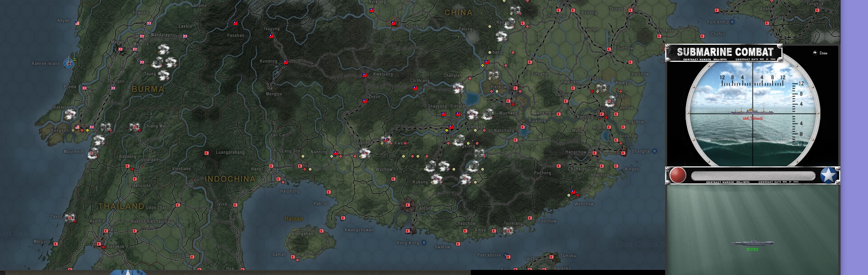This screenshot has height=275, width=868.
Task: Click the Kwangchowan city label
Action: point(359,230)
